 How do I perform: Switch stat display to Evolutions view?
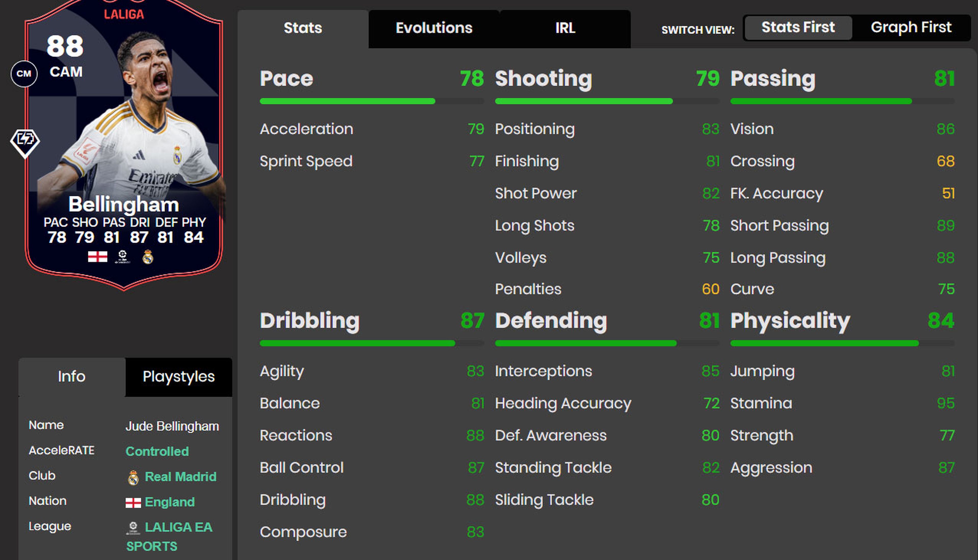[433, 28]
